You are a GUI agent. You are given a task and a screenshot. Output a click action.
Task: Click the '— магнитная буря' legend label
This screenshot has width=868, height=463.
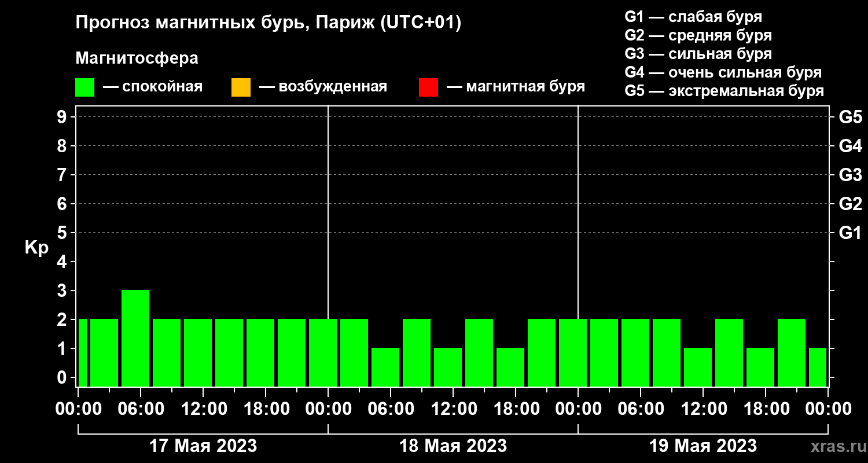[516, 87]
